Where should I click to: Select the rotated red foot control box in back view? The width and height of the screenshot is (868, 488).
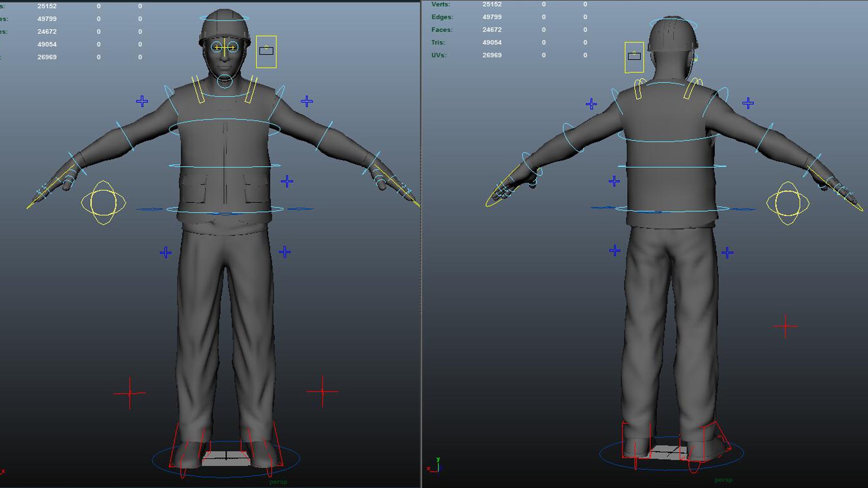pyautogui.click(x=706, y=446)
